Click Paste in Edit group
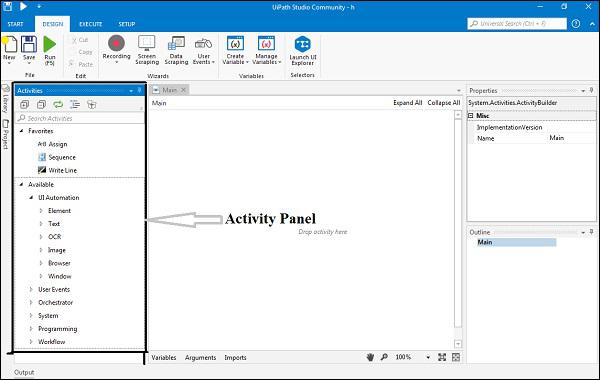The height and width of the screenshot is (380, 600). [x=81, y=64]
